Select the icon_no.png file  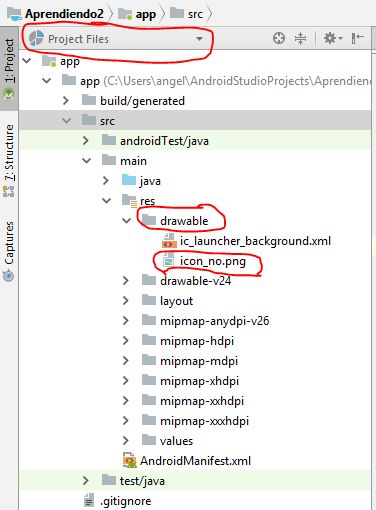click(x=213, y=261)
